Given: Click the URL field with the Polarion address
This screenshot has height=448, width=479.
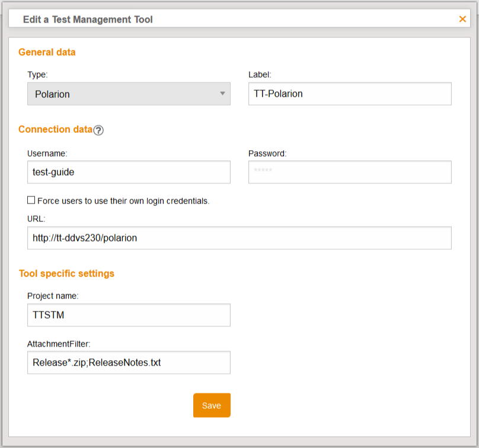Looking at the screenshot, I should (239, 238).
